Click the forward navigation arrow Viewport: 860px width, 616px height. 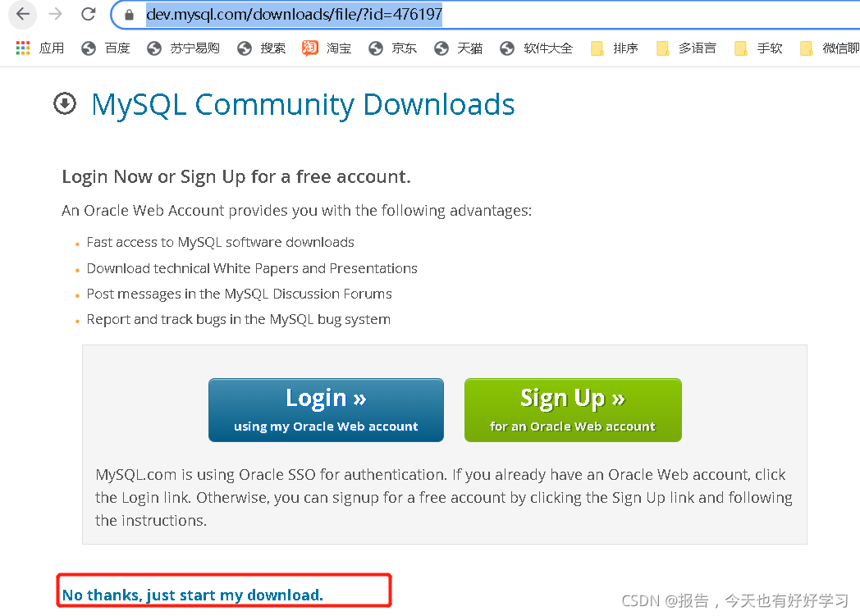tap(54, 15)
